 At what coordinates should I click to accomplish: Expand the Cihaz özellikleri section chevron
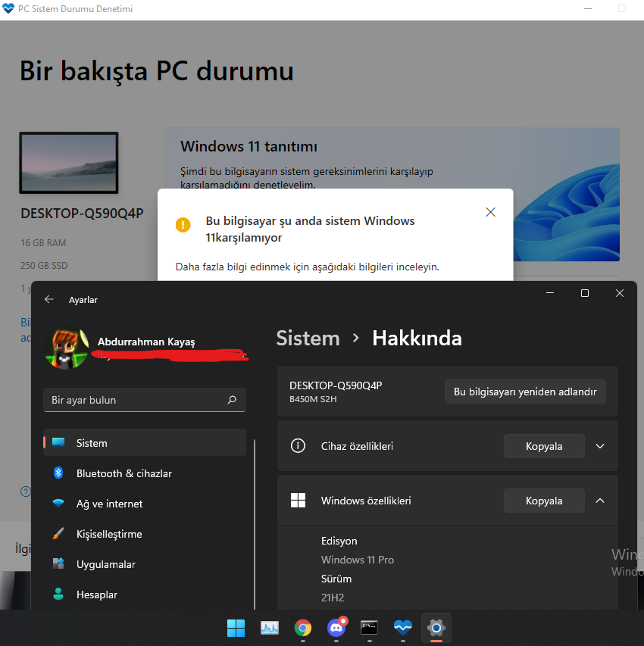pyautogui.click(x=600, y=446)
